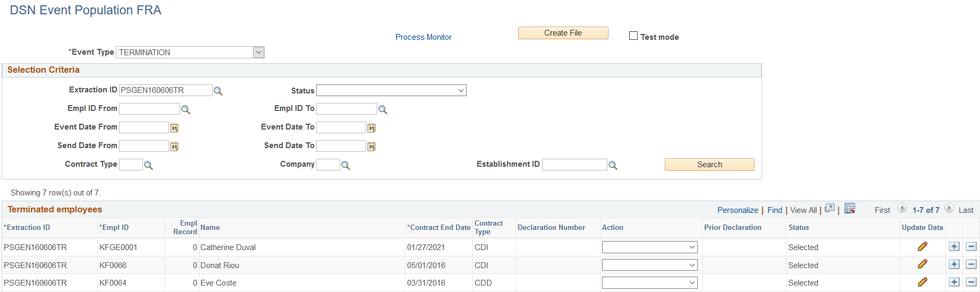Edit update data for Catherine Duval

pos(922,246)
